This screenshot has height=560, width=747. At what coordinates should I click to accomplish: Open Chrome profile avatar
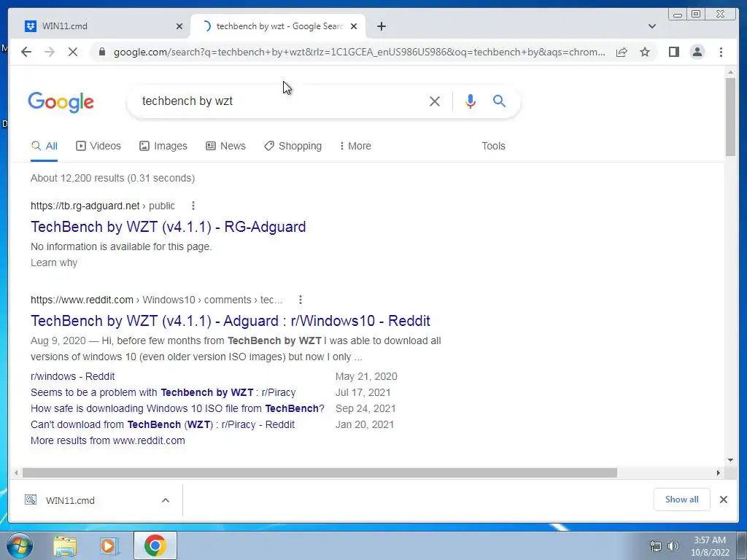click(x=697, y=52)
